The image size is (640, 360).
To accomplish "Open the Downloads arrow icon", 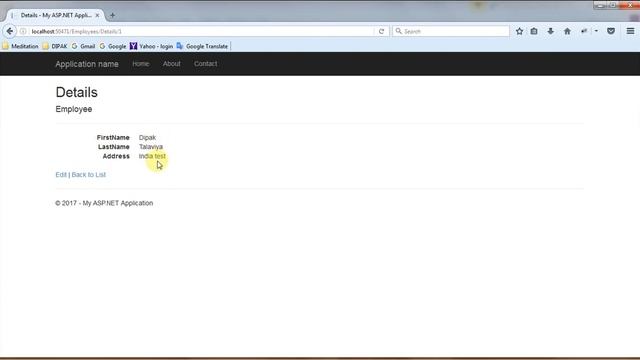I will coord(551,31).
